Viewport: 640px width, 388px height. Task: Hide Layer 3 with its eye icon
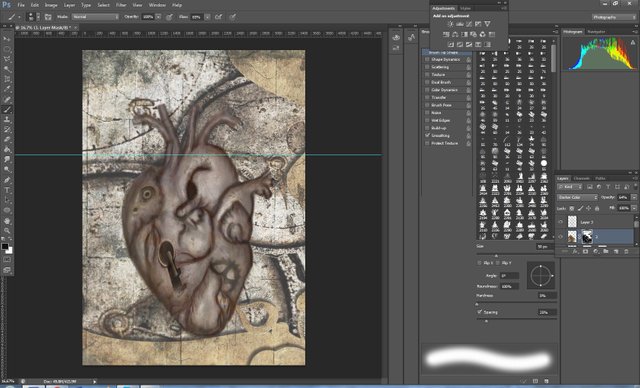tap(560, 222)
